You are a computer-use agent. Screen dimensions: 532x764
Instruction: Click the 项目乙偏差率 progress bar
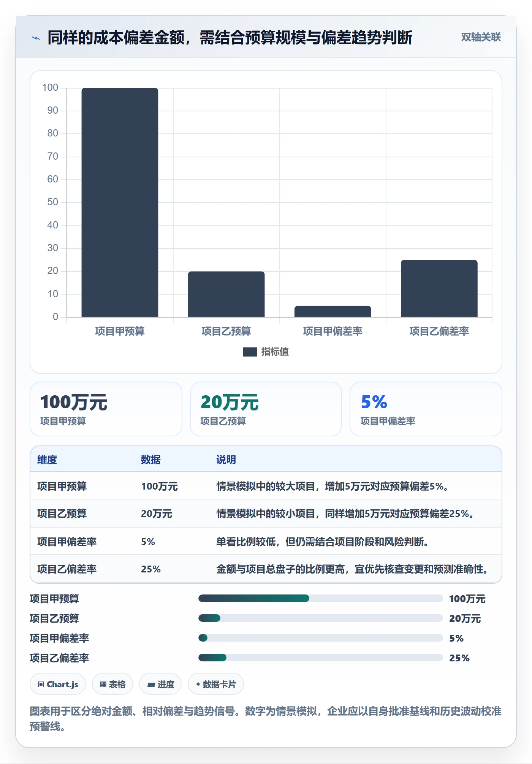(x=320, y=658)
